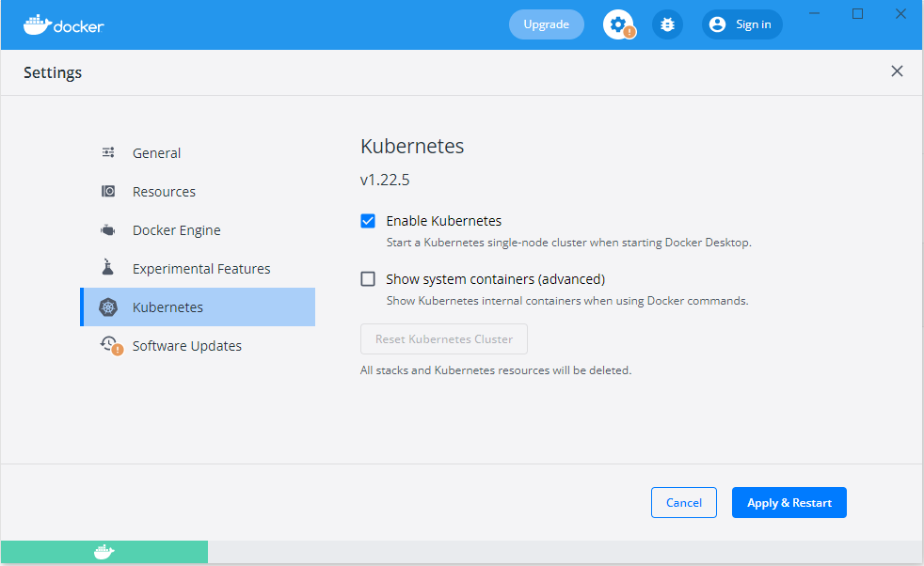Viewport: 924px width, 566px height.
Task: Open Experimental Features section
Action: [x=198, y=269]
